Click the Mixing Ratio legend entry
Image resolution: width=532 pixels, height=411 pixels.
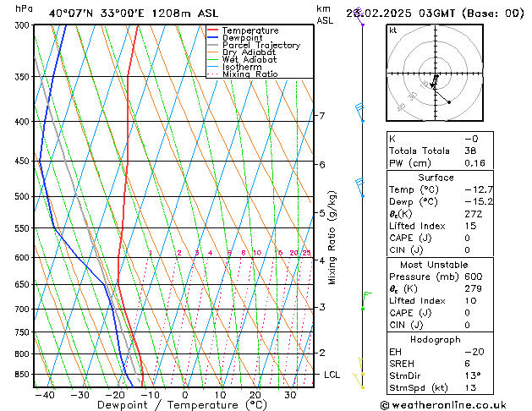click(250, 74)
